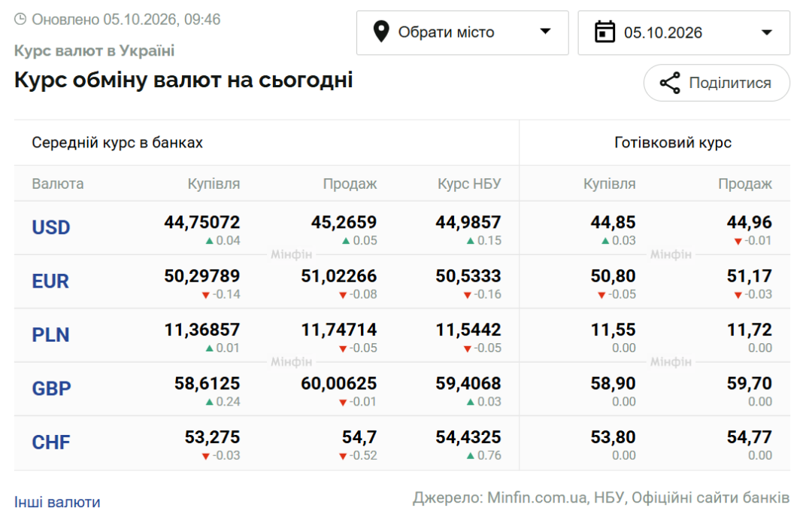Click Курс валют в Україні breadcrumb
The height and width of the screenshot is (520, 812).
coord(94,51)
